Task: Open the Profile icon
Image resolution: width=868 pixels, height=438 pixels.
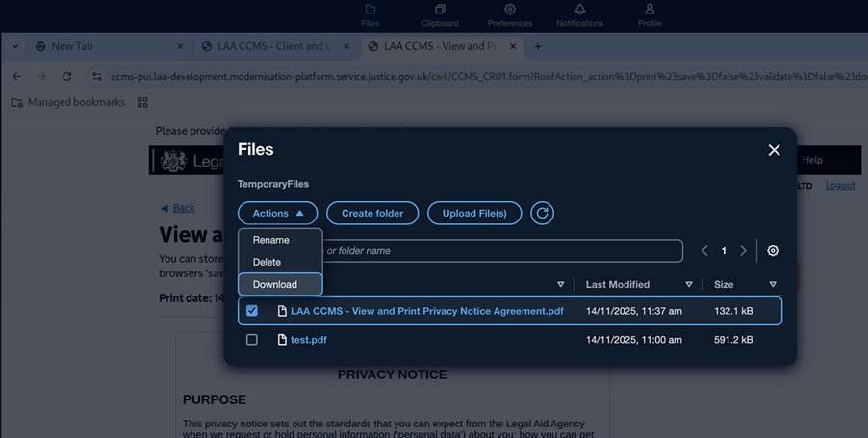Action: tap(650, 11)
